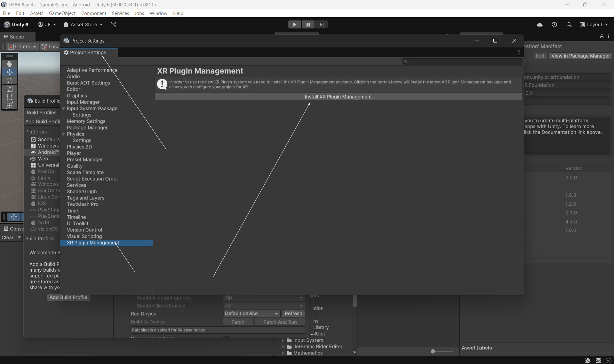Image resolution: width=614 pixels, height=364 pixels.
Task: Open the Undo History icon
Action: (x=554, y=25)
